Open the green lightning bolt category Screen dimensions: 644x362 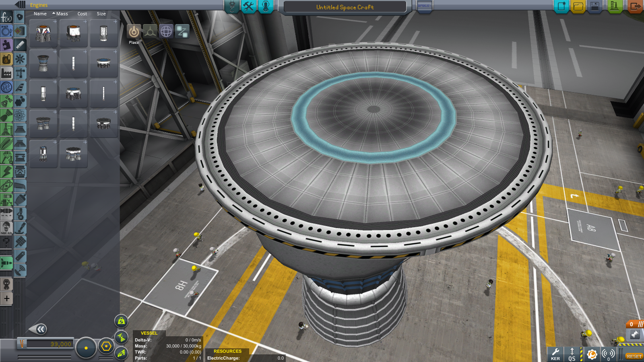[x=6, y=172]
